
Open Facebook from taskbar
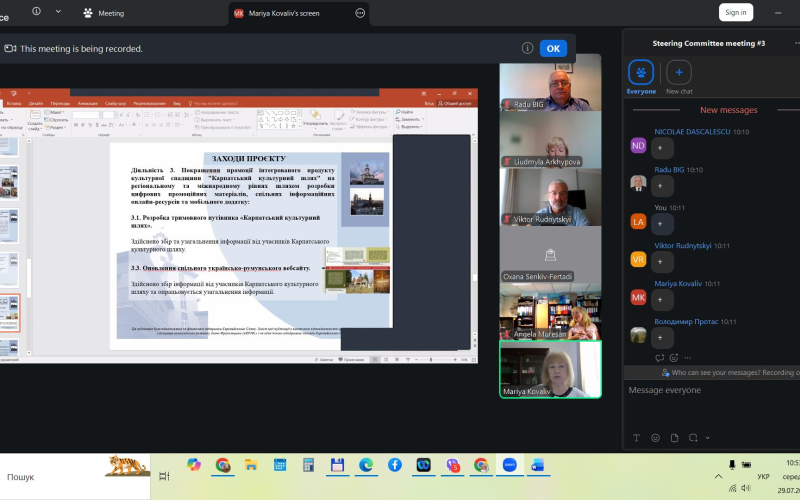pyautogui.click(x=394, y=465)
